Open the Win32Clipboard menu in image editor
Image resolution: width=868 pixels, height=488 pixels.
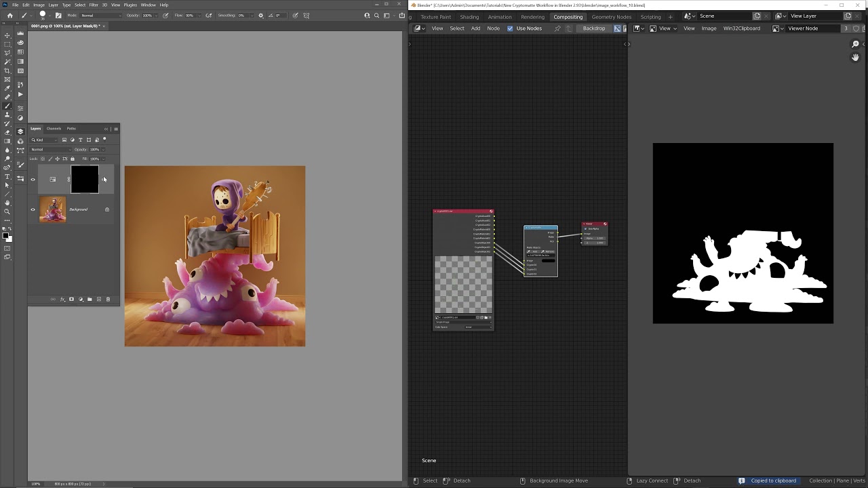point(742,28)
